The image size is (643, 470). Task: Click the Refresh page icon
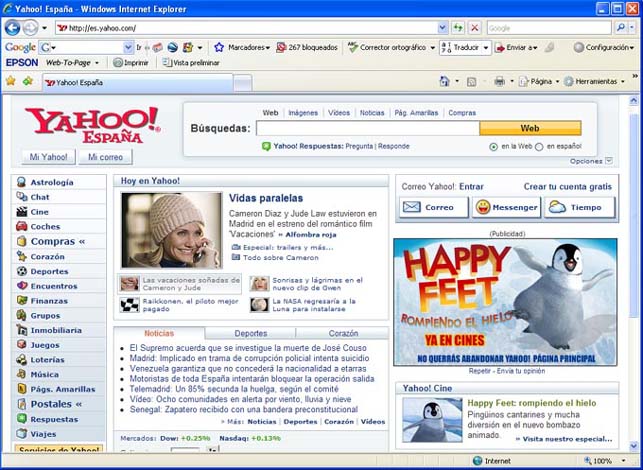(458, 28)
